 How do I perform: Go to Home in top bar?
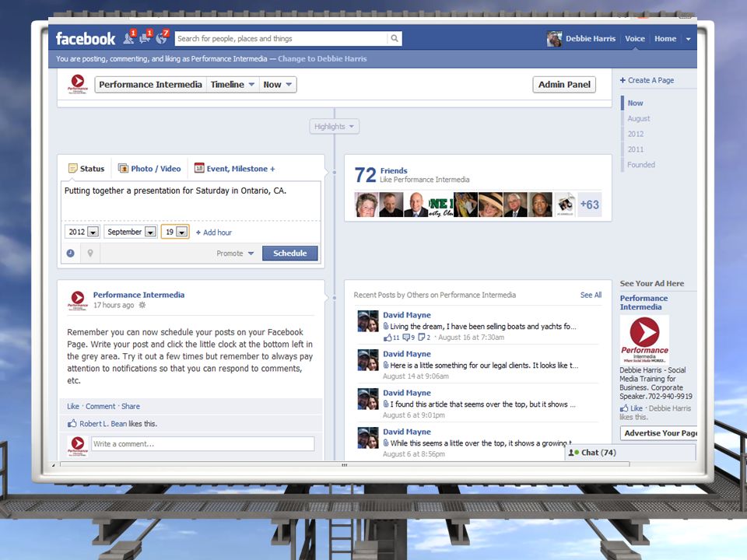coord(665,39)
